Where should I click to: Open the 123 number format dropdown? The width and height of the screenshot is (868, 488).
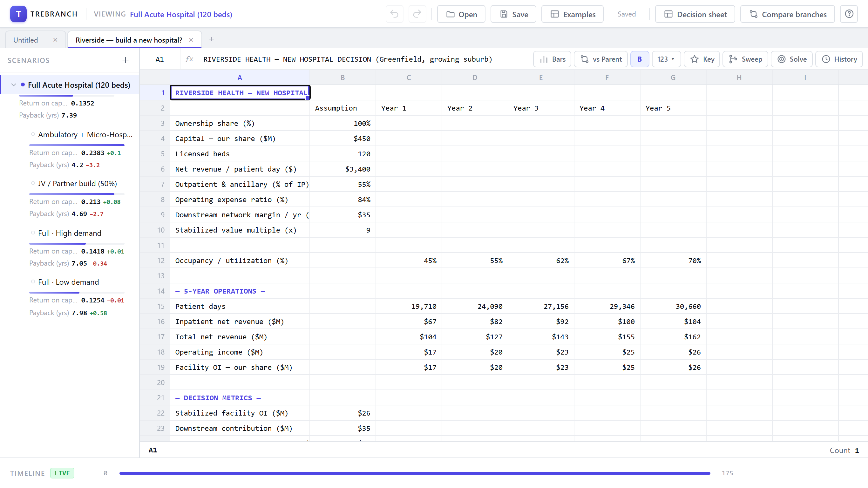[x=666, y=59]
